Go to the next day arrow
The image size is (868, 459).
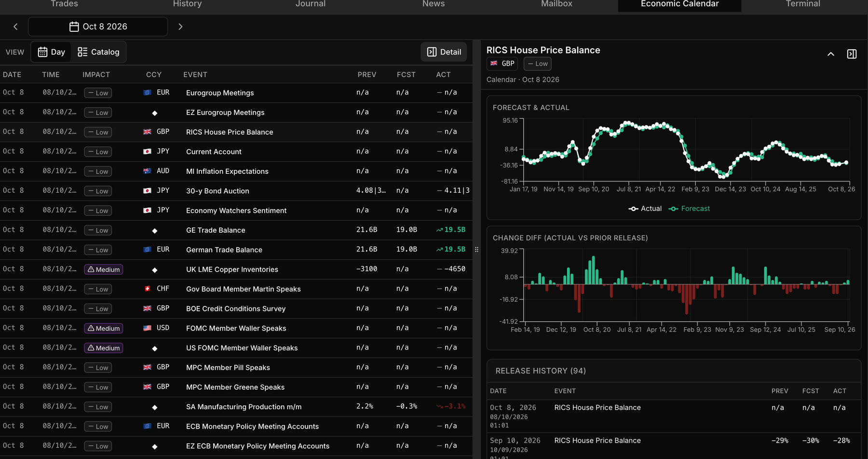[x=180, y=27]
